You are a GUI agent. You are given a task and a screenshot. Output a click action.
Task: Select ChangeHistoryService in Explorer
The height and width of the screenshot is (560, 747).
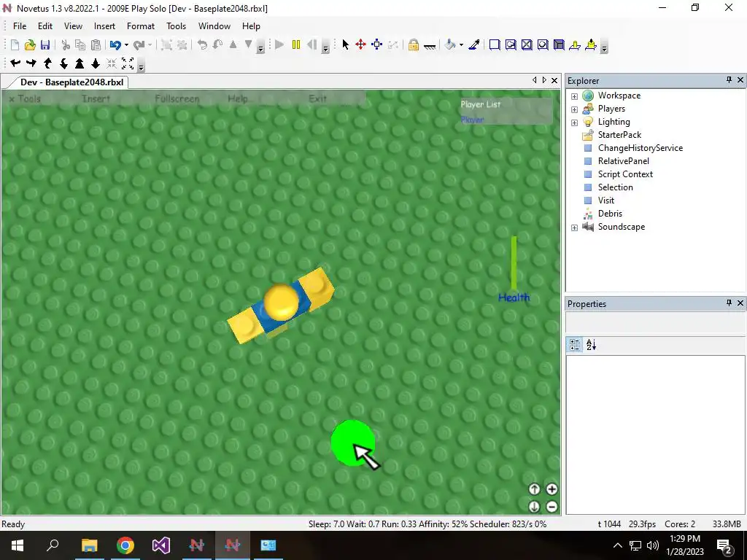(640, 147)
